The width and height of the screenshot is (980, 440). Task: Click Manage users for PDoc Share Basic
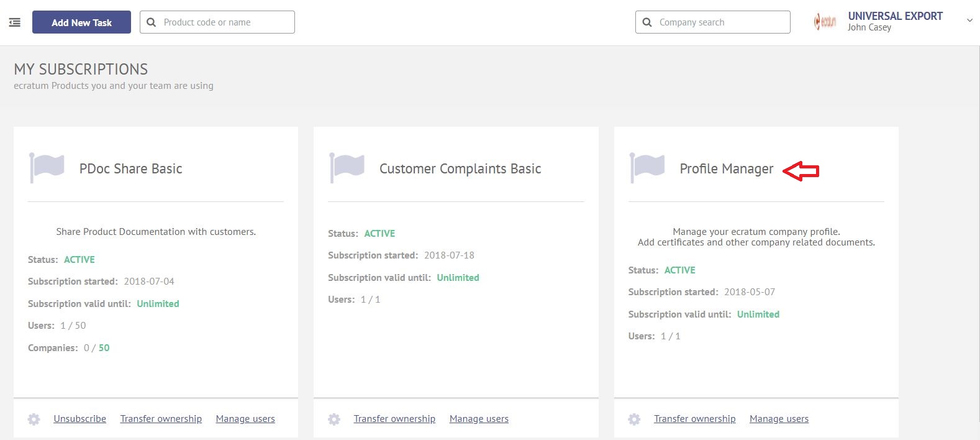[245, 419]
